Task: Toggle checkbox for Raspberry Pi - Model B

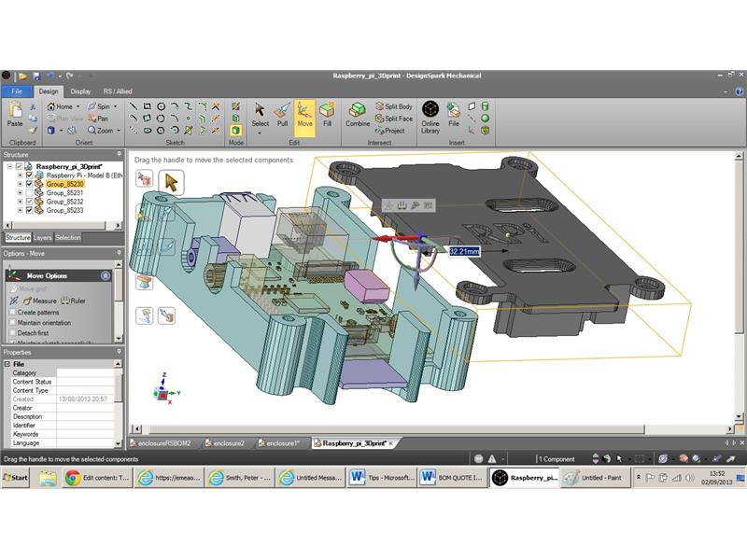Action: click(29, 175)
